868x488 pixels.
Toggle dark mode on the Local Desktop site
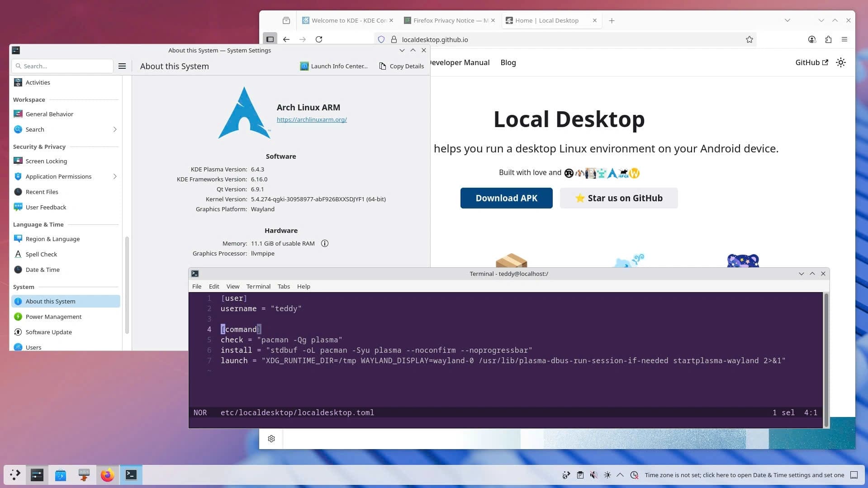pos(840,62)
